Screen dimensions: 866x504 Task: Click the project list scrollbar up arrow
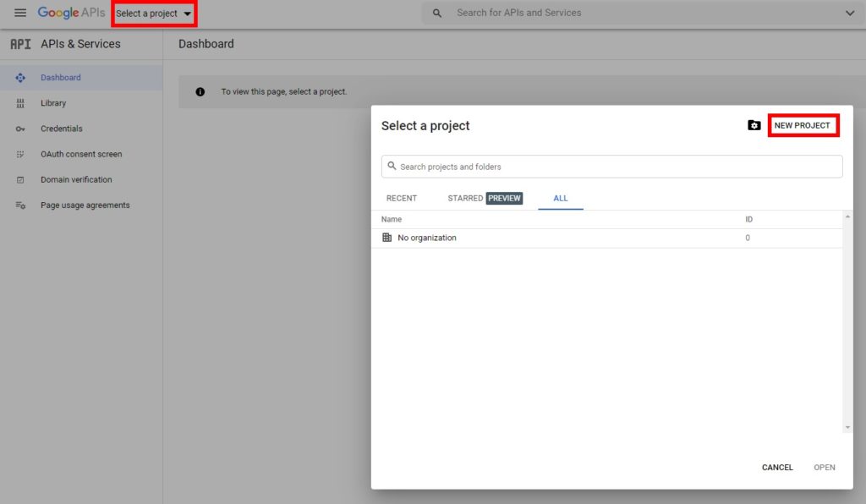[847, 216]
